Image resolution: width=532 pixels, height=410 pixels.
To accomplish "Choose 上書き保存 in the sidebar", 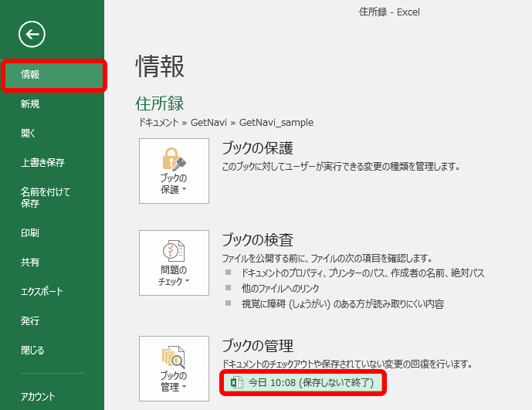I will (x=42, y=163).
